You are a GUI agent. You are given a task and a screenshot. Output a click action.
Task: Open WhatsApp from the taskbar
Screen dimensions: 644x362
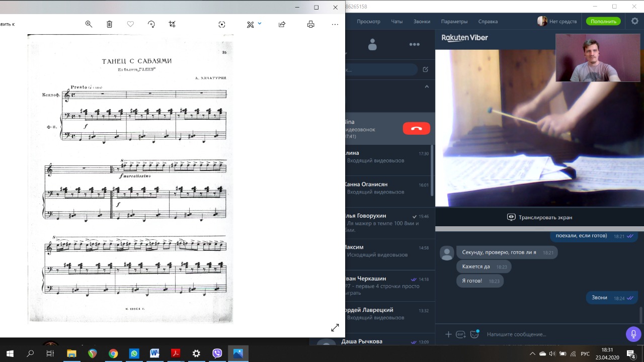tap(134, 353)
